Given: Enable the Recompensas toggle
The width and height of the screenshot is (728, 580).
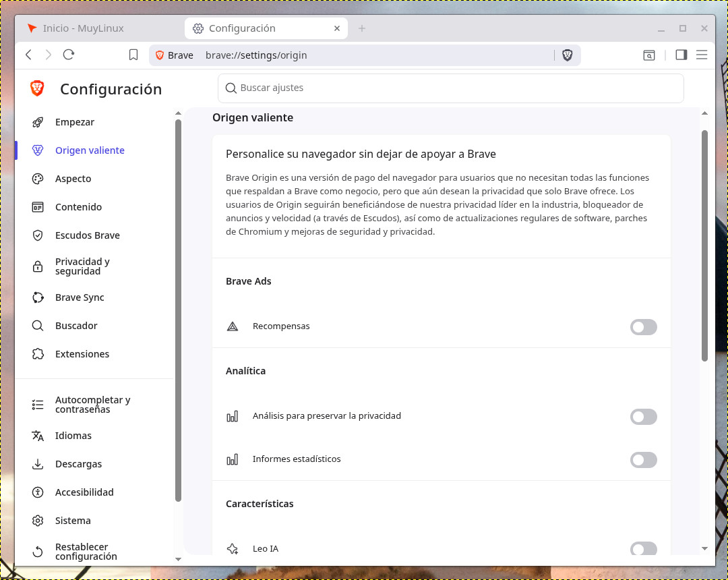Looking at the screenshot, I should [x=644, y=327].
